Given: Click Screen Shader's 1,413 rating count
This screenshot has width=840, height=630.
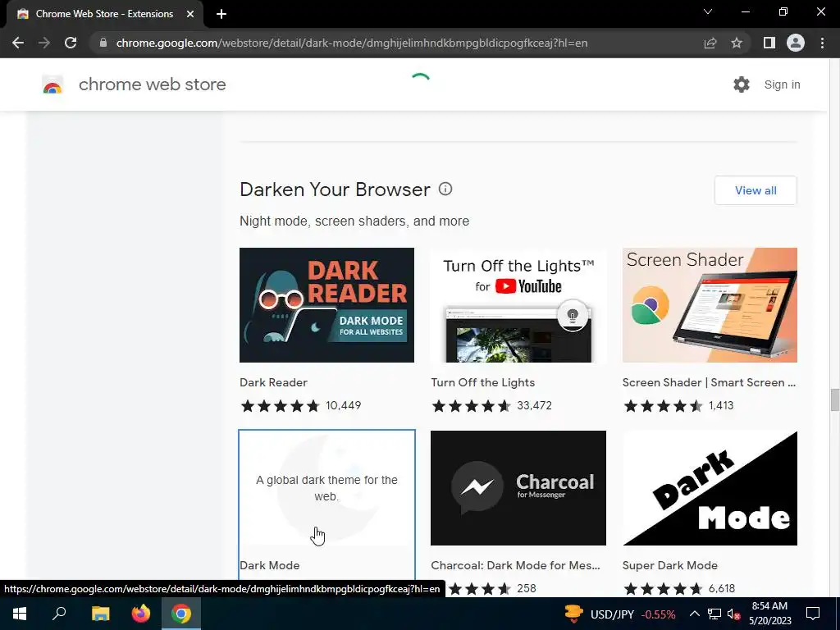Looking at the screenshot, I should point(721,405).
